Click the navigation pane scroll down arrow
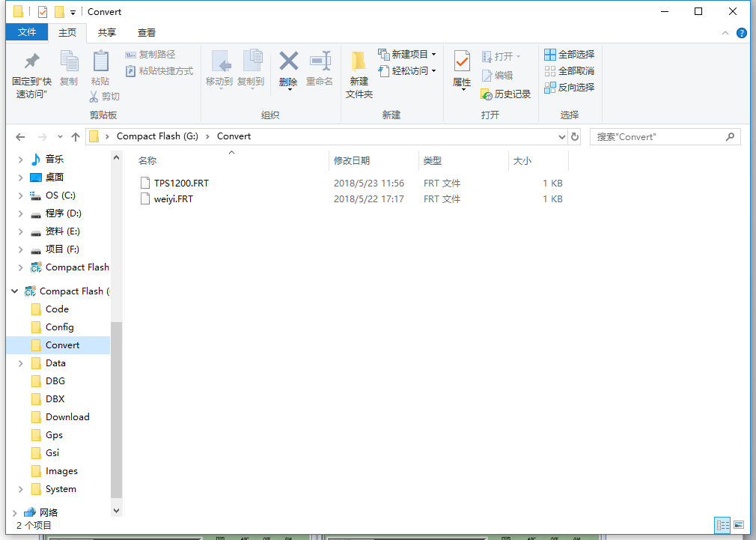Image resolution: width=756 pixels, height=540 pixels. tap(116, 511)
